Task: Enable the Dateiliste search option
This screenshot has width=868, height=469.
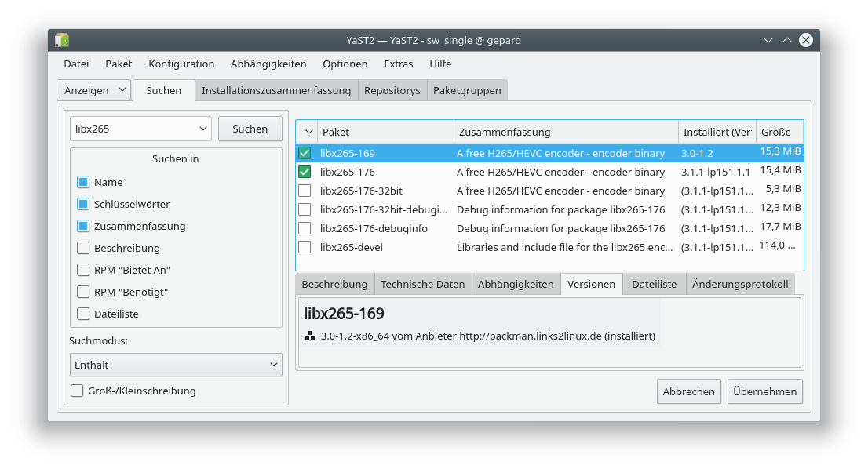Action: pyautogui.click(x=83, y=314)
